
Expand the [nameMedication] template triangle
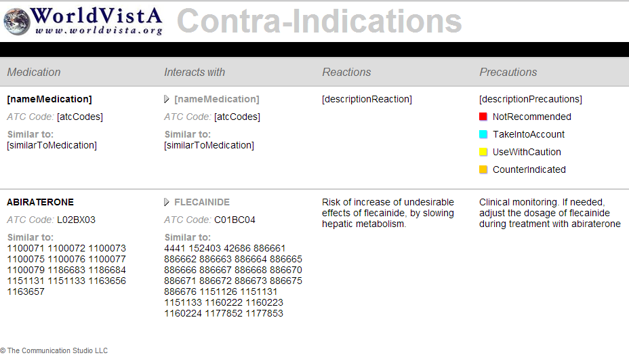pyautogui.click(x=167, y=99)
